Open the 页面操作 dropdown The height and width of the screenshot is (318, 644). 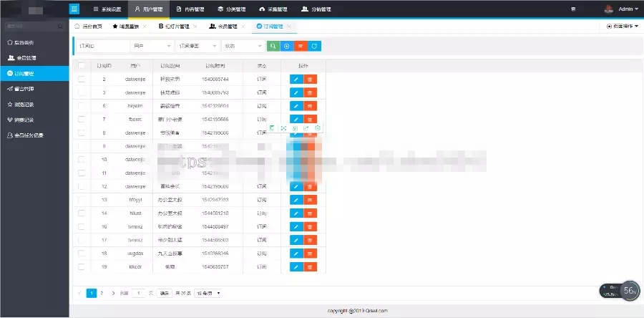pos(623,26)
